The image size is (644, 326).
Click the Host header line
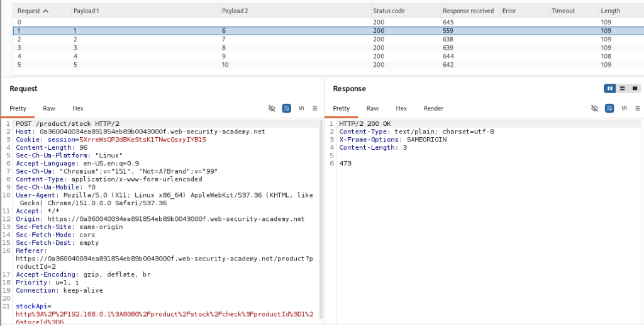(x=140, y=132)
